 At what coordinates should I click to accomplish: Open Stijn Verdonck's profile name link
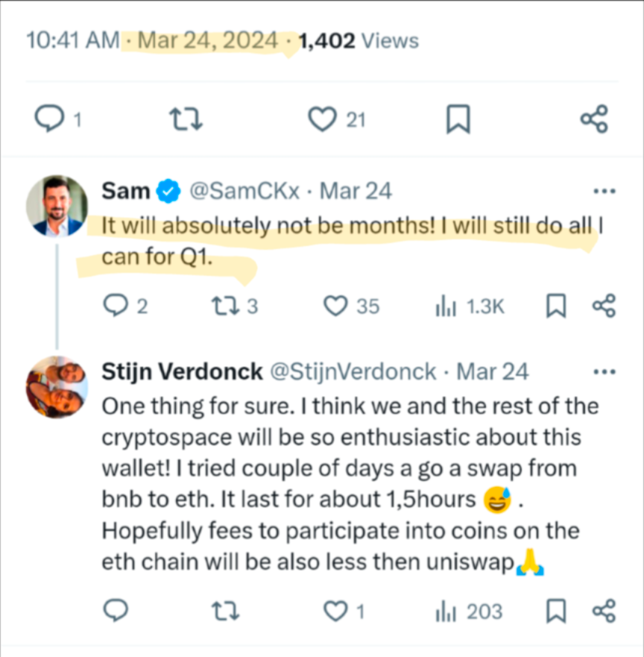tap(182, 371)
